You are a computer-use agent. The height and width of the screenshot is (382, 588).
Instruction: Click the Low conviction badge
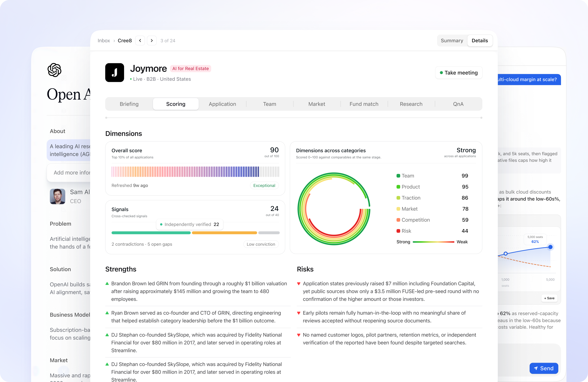pos(261,244)
